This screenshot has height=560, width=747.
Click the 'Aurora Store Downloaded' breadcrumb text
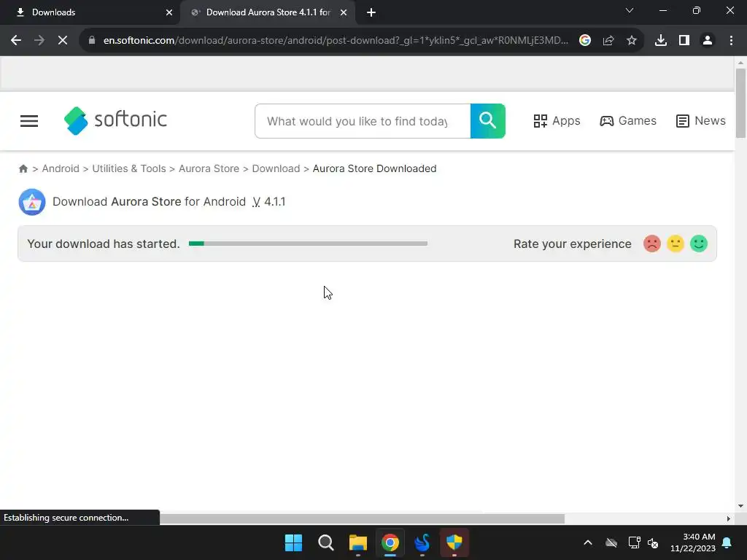[374, 168]
